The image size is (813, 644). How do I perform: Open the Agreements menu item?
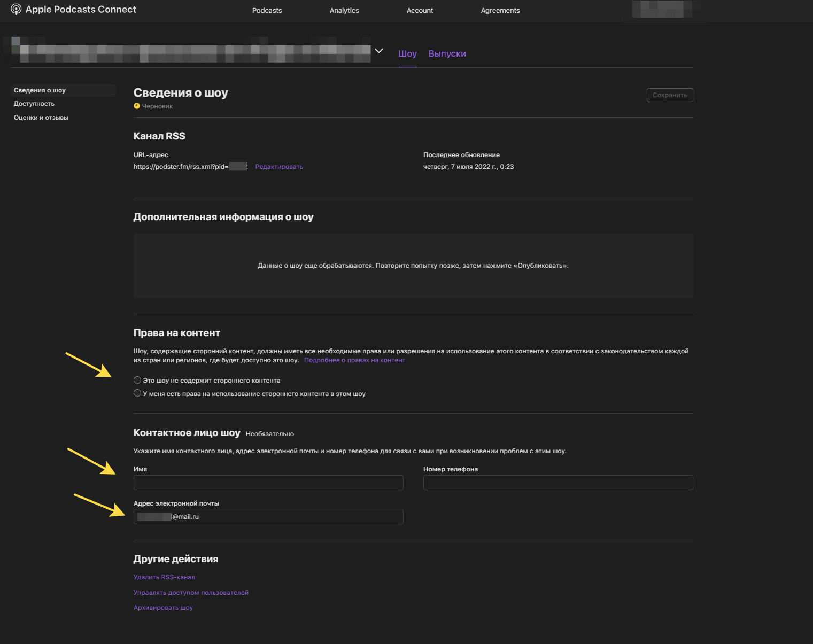tap(500, 11)
